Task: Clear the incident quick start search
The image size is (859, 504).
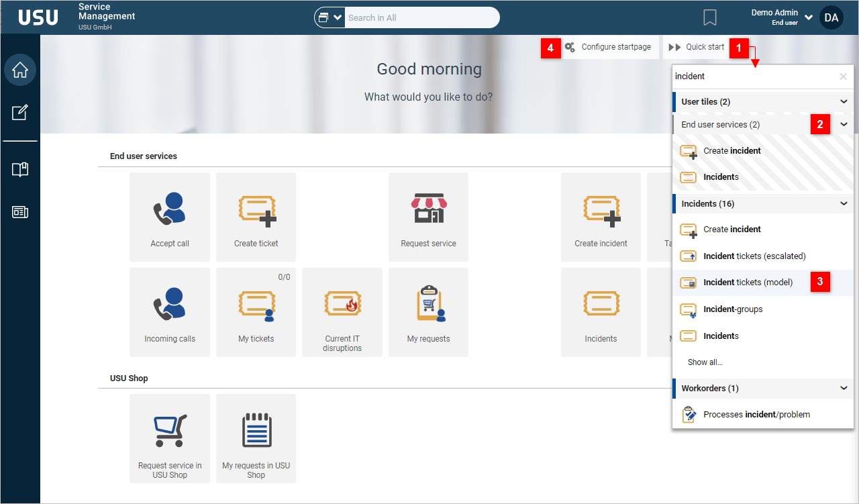Action: [843, 77]
